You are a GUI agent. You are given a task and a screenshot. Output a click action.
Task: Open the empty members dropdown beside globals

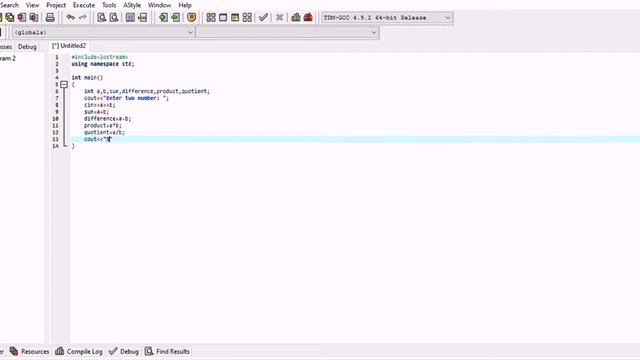tap(287, 32)
